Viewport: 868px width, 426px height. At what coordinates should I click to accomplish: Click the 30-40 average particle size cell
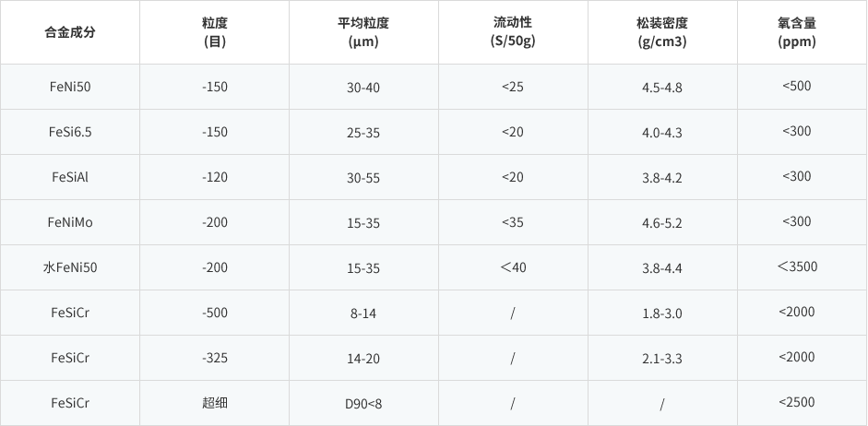[363, 88]
